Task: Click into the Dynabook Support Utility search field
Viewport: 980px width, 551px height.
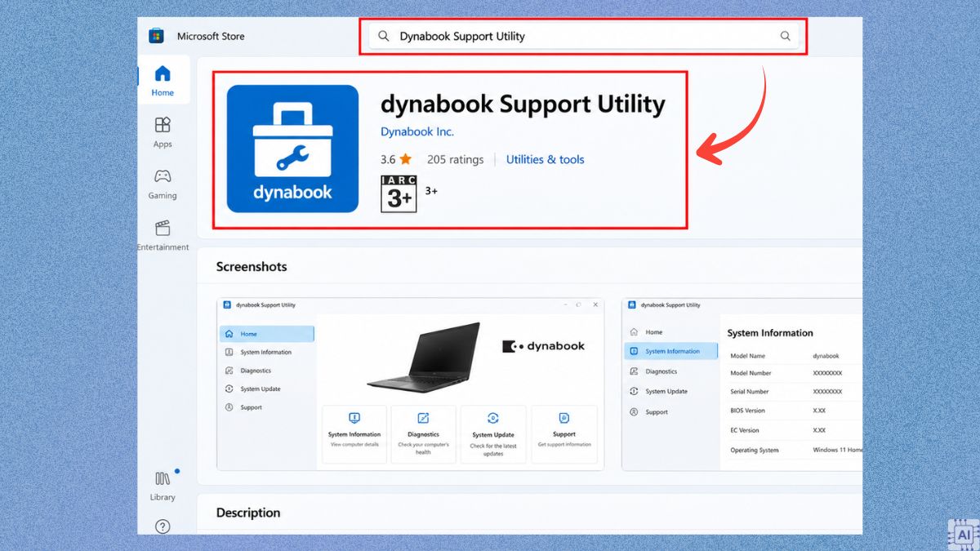Action: click(x=583, y=36)
